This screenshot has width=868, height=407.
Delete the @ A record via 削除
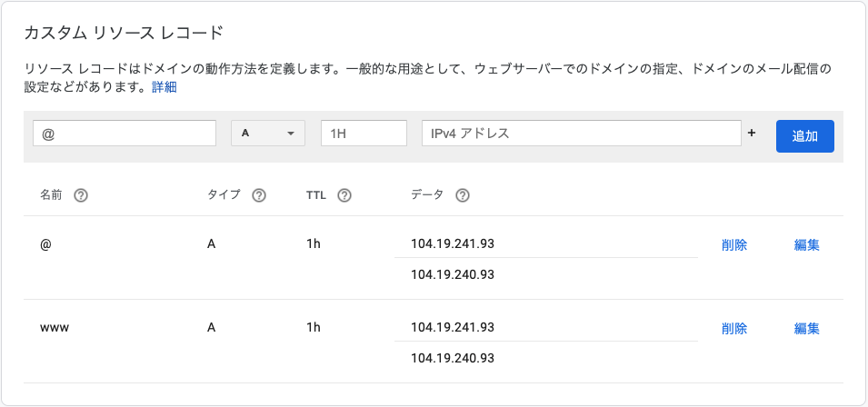pos(734,244)
